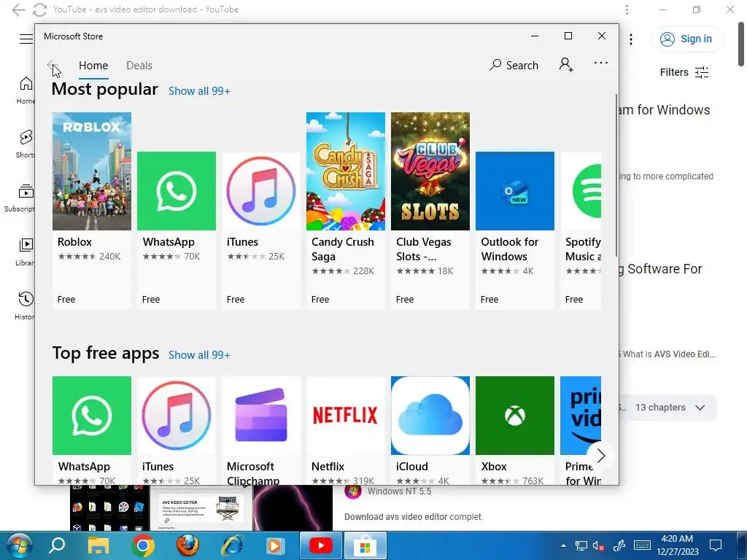Open the Store sign-in account icon
747x560 pixels.
[566, 65]
